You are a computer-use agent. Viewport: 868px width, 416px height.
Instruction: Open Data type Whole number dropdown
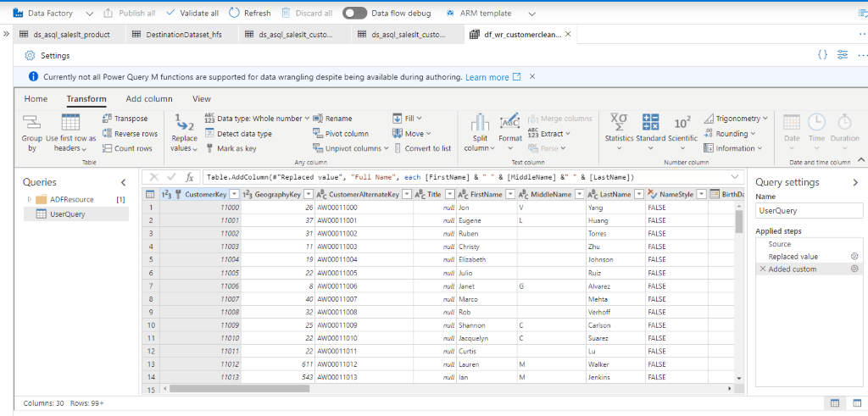coord(257,119)
